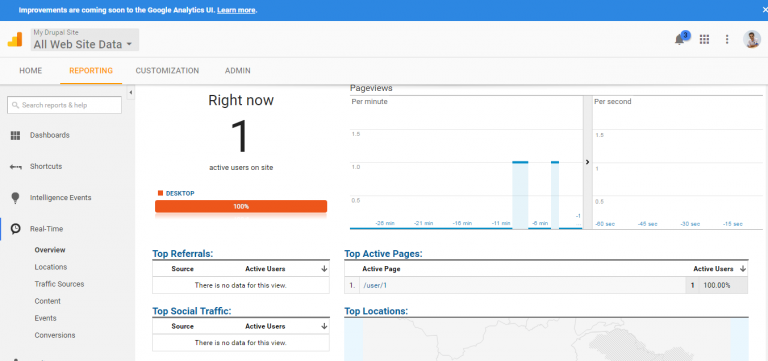Image resolution: width=768 pixels, height=361 pixels.
Task: Open the All Web Site Data dropdown
Action: (x=85, y=40)
